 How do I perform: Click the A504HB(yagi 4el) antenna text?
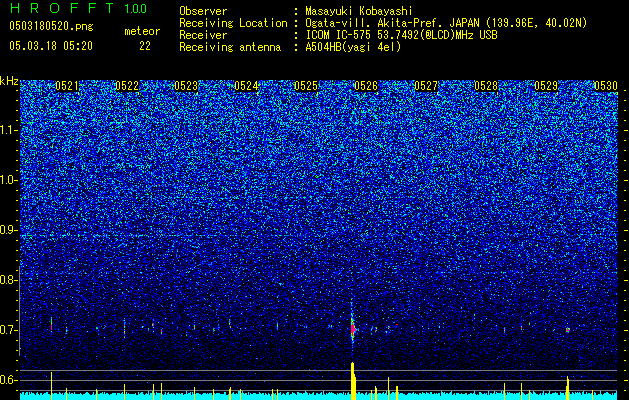tap(353, 47)
